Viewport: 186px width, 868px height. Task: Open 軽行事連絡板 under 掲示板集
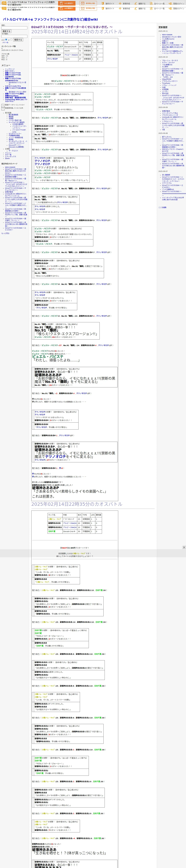point(13,115)
